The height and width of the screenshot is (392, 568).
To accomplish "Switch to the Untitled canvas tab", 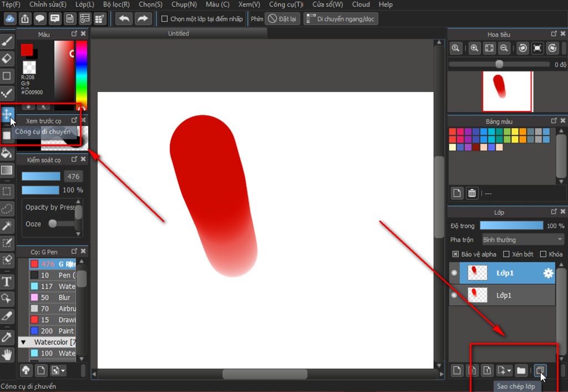I will click(x=179, y=33).
